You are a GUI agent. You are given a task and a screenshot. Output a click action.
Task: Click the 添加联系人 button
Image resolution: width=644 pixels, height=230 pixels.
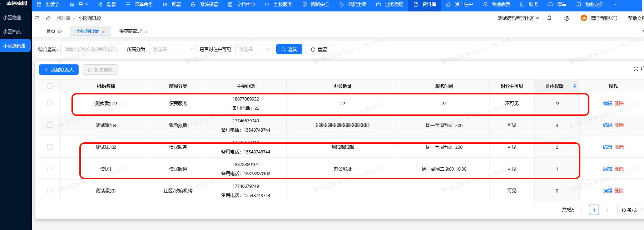click(59, 70)
